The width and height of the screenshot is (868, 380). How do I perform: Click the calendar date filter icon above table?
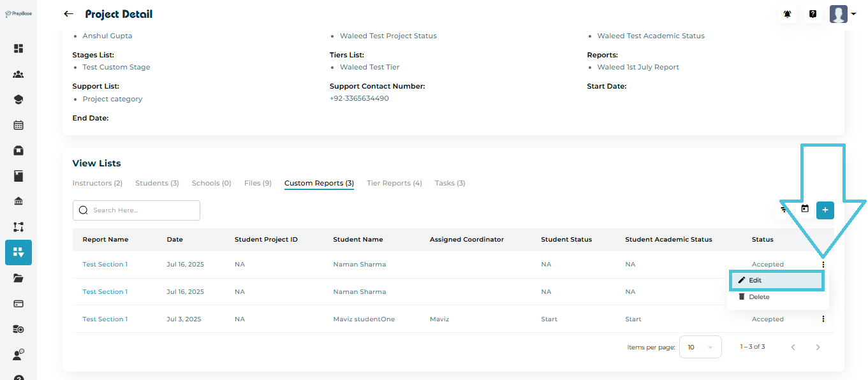pyautogui.click(x=805, y=209)
